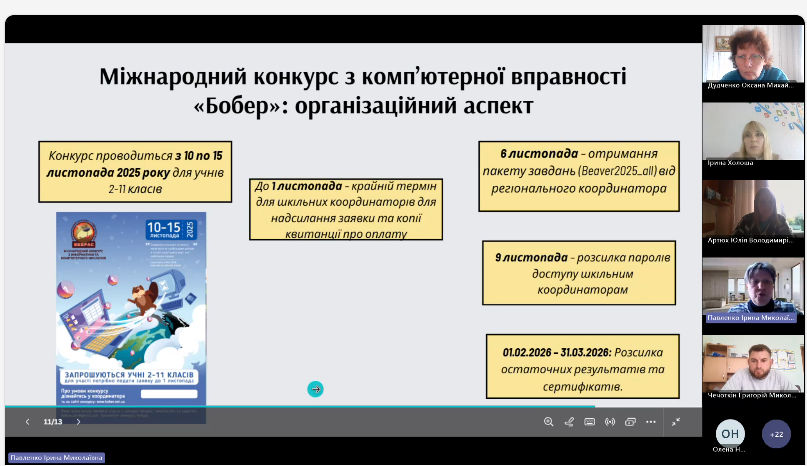Click the 6 листопада task package box
This screenshot has width=807, height=466.
click(x=579, y=176)
